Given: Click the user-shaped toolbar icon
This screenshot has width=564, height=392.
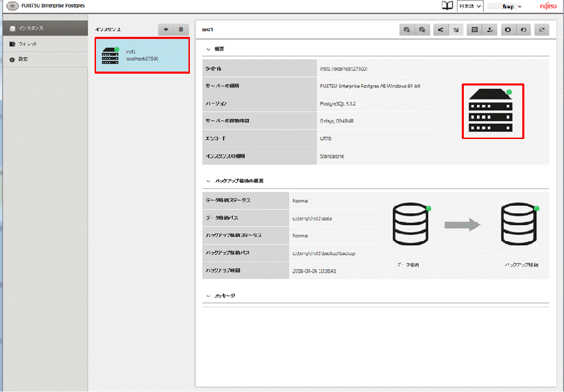Looking at the screenshot, I should coord(490,30).
